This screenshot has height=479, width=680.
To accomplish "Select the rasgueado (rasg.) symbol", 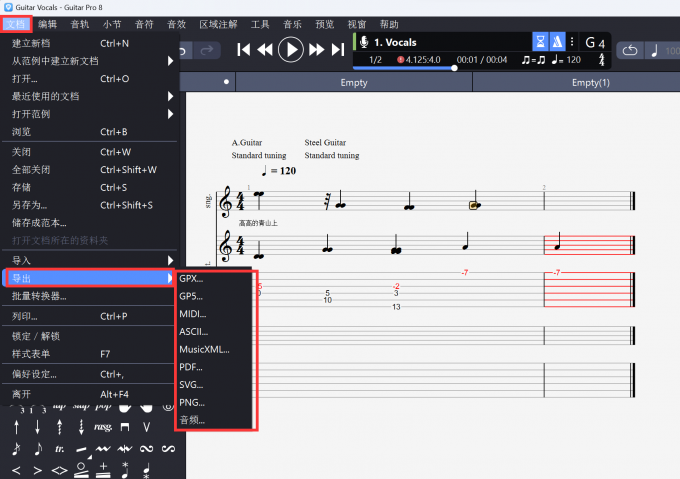I will [102, 426].
